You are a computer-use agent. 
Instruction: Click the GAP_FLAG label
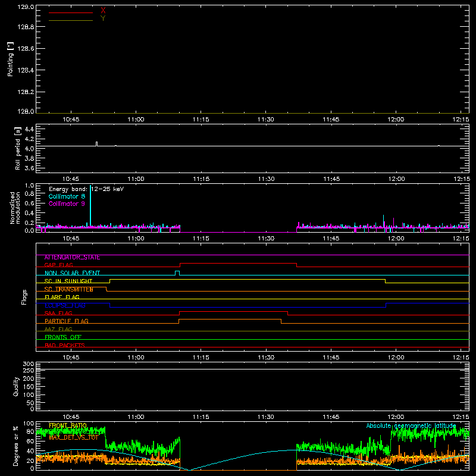click(x=58, y=265)
